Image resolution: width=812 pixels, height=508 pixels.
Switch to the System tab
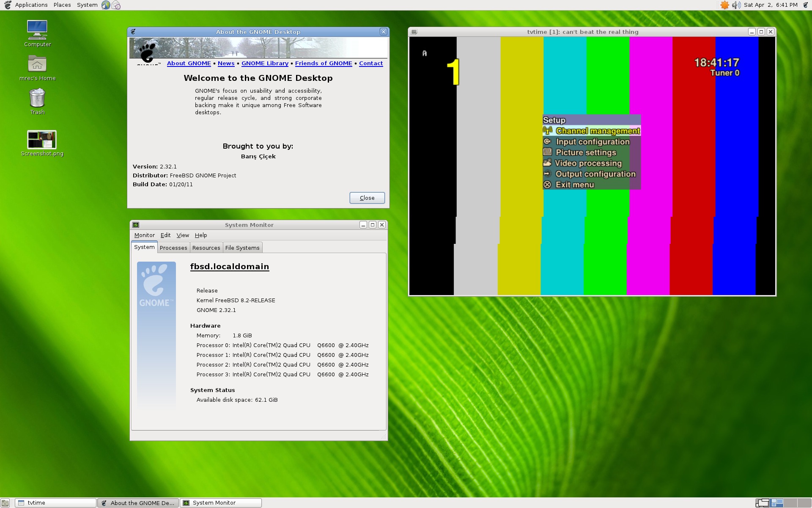click(144, 247)
